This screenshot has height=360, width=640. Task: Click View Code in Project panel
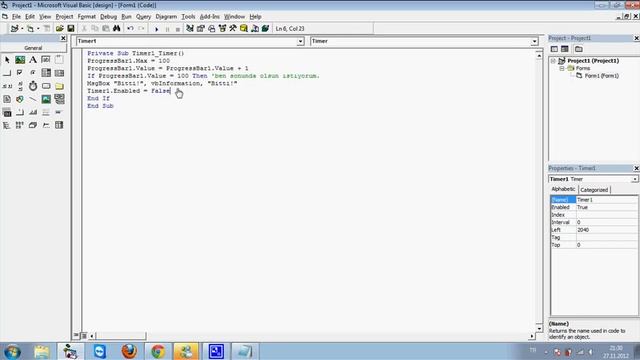tap(554, 49)
